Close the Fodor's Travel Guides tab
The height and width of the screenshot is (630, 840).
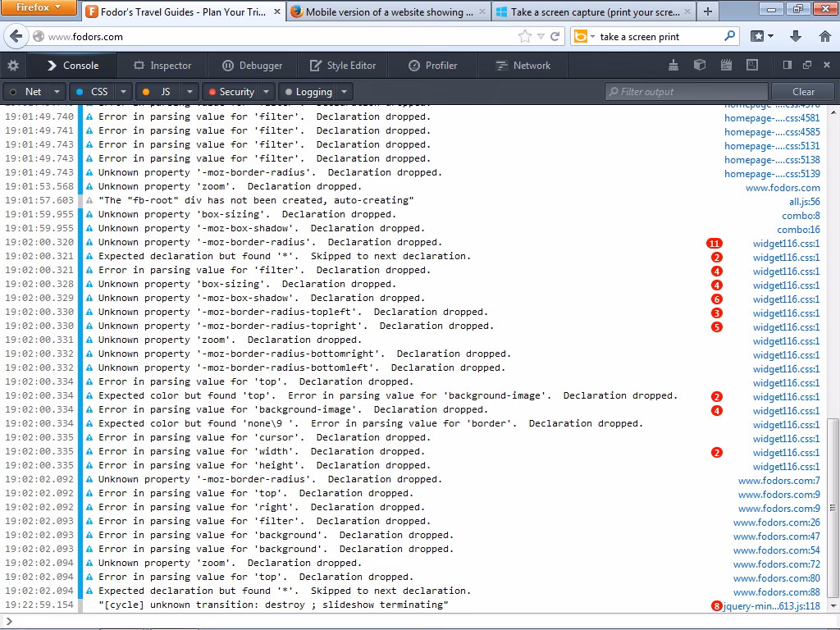pos(277,11)
